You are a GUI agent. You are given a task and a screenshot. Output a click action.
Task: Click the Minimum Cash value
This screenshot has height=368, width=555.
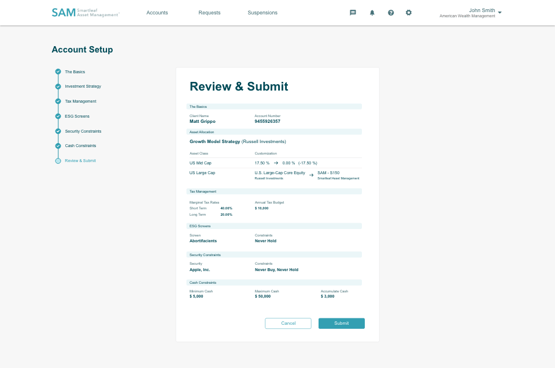tap(196, 297)
